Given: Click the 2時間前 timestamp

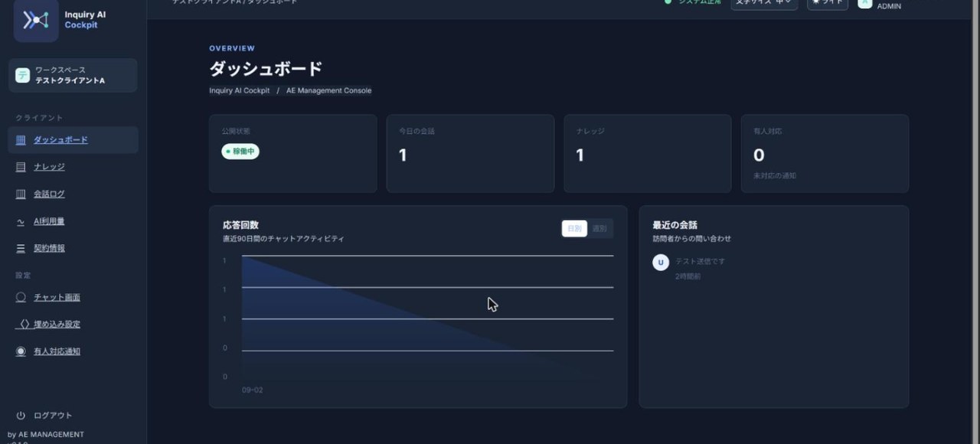Looking at the screenshot, I should pyautogui.click(x=688, y=276).
